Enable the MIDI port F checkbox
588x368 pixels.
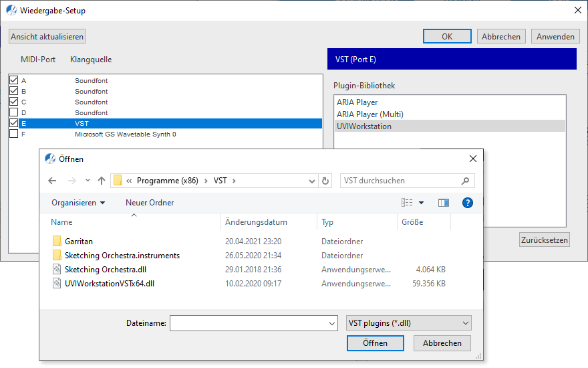pos(14,134)
